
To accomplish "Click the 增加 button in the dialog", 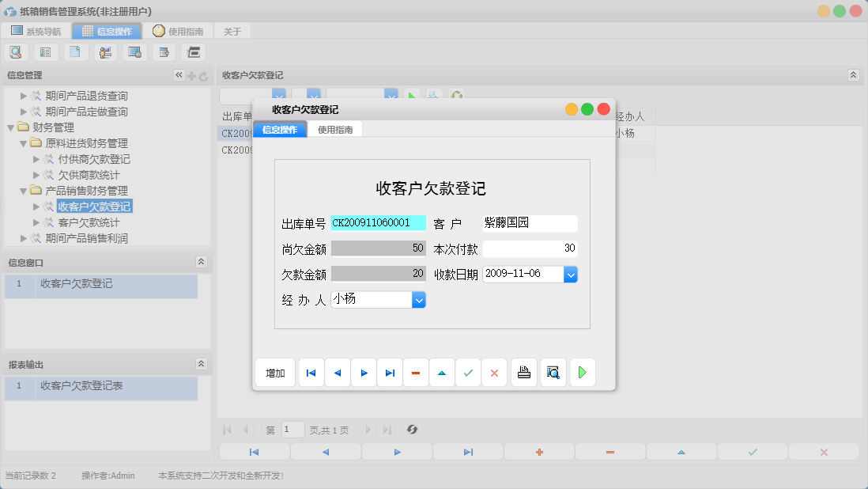I will point(274,372).
